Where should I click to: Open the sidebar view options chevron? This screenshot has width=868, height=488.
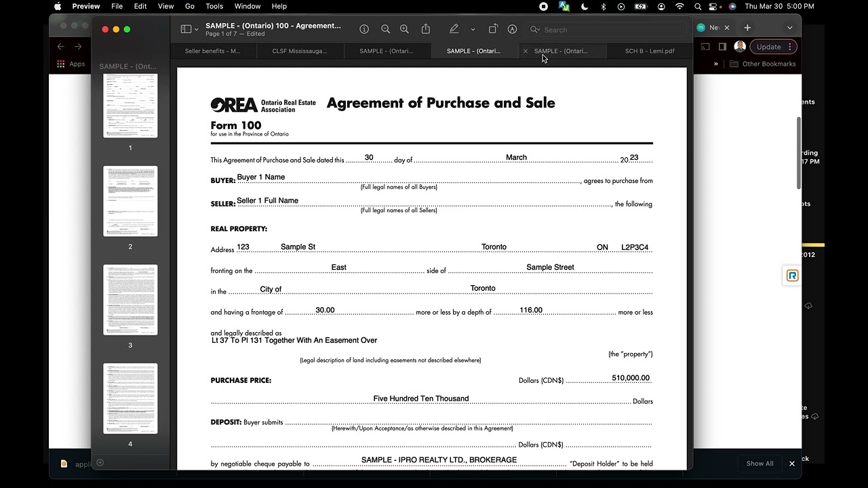click(197, 30)
